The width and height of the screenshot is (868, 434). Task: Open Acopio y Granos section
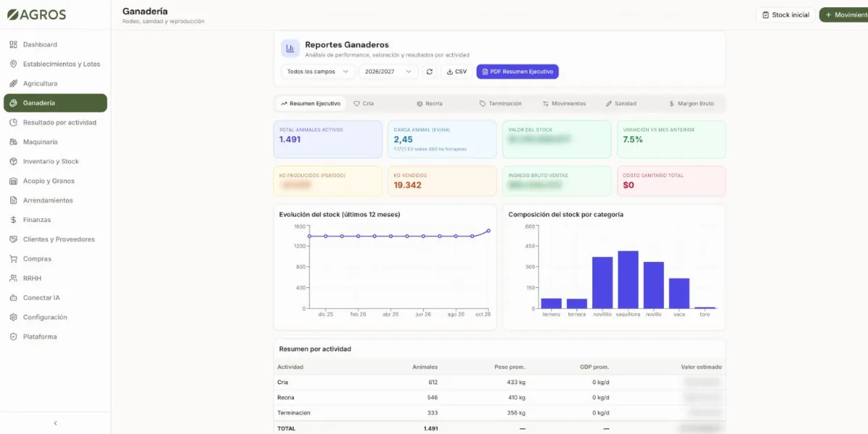55,182
